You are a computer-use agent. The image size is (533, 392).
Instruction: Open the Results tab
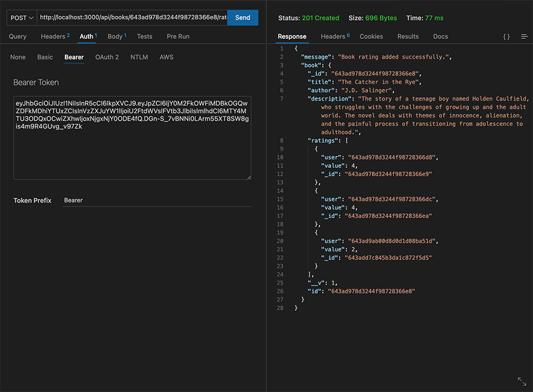[x=408, y=36]
